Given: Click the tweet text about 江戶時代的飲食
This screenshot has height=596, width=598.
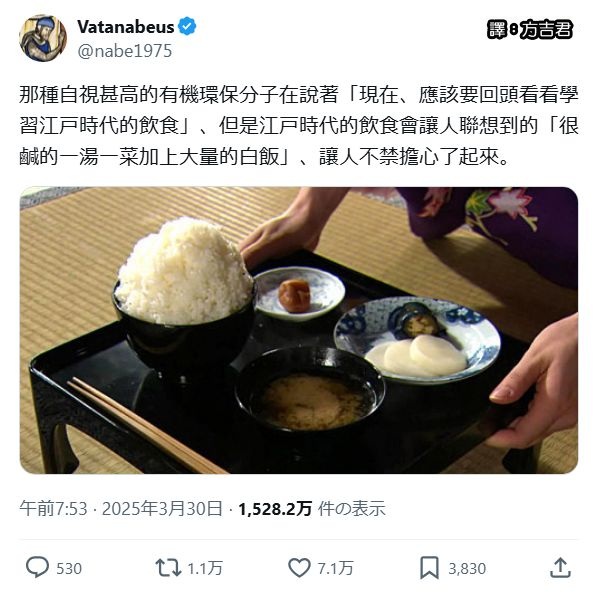Looking at the screenshot, I should [299, 125].
